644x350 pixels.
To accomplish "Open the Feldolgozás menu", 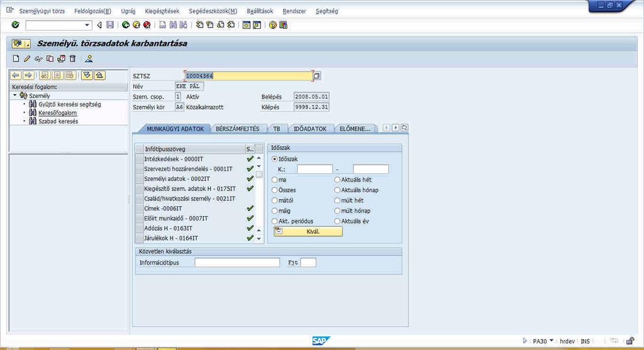I will (93, 11).
